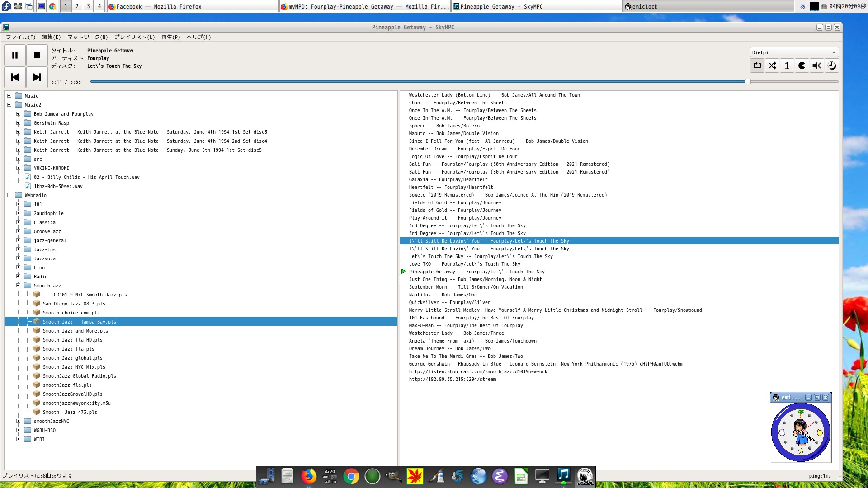Expand the Music folder tree
Viewport: 868px width, 488px height.
point(9,96)
